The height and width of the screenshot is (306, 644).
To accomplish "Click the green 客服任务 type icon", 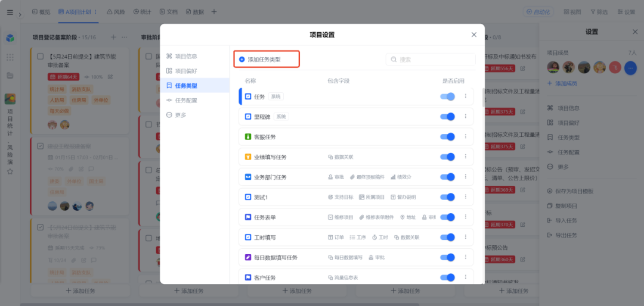I will [248, 136].
